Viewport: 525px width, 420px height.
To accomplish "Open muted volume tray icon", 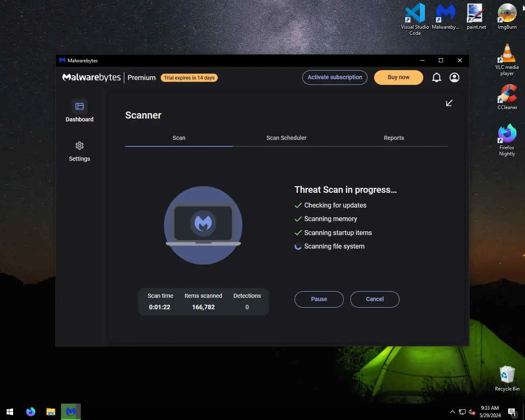I will pyautogui.click(x=472, y=412).
